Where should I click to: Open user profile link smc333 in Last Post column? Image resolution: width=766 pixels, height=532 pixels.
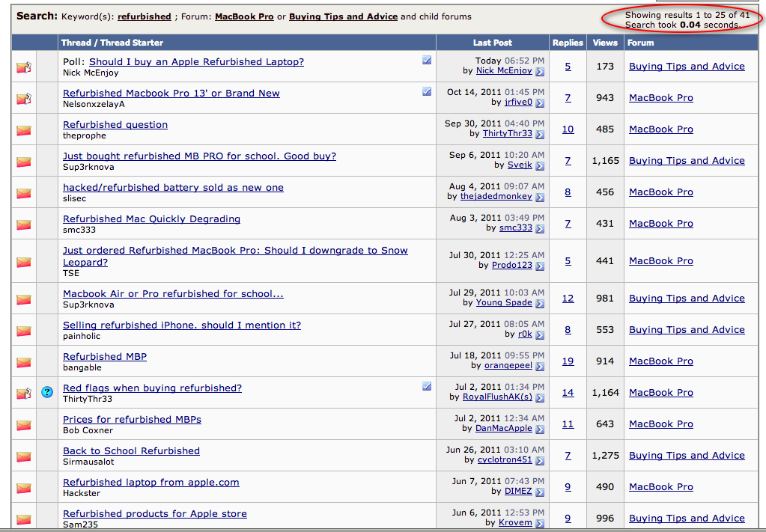(515, 228)
